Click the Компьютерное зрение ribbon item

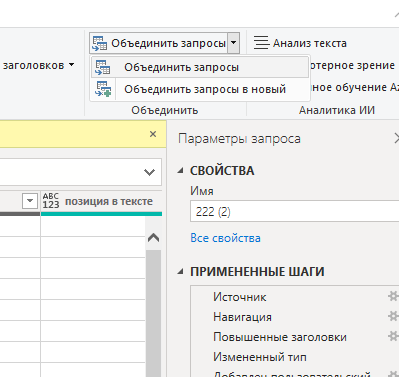(x=353, y=65)
